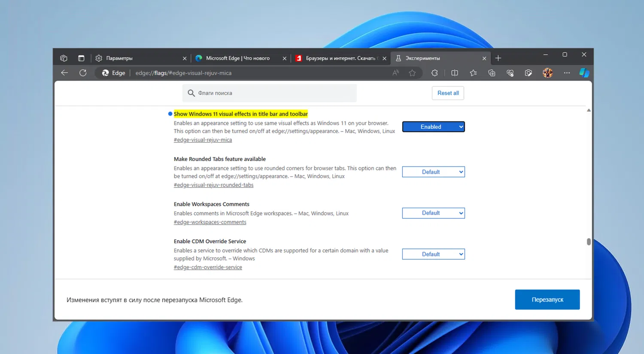Click the 'Enable CDM Override Service' title
The height and width of the screenshot is (354, 644).
coord(210,242)
